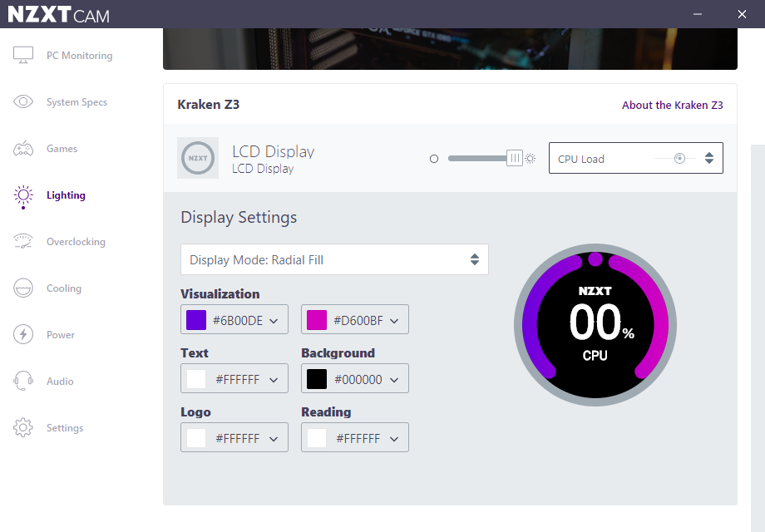The image size is (765, 532).
Task: Click the Lighting sun icon
Action: tap(23, 195)
